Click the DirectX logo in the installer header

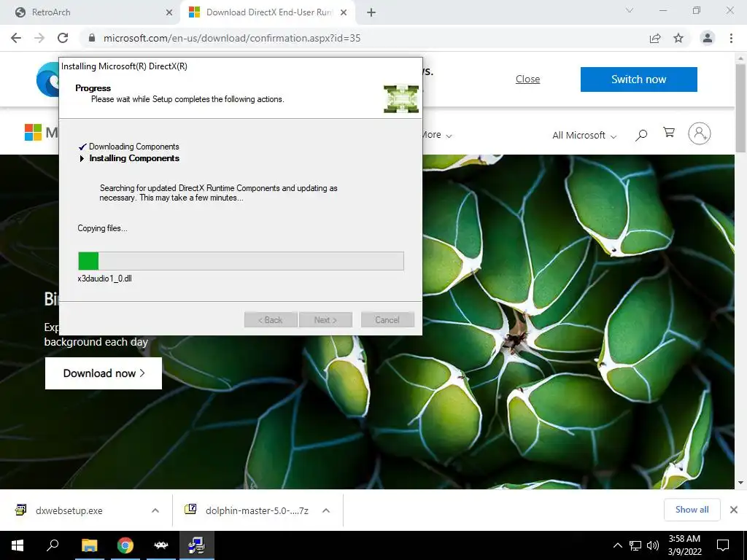coord(401,98)
